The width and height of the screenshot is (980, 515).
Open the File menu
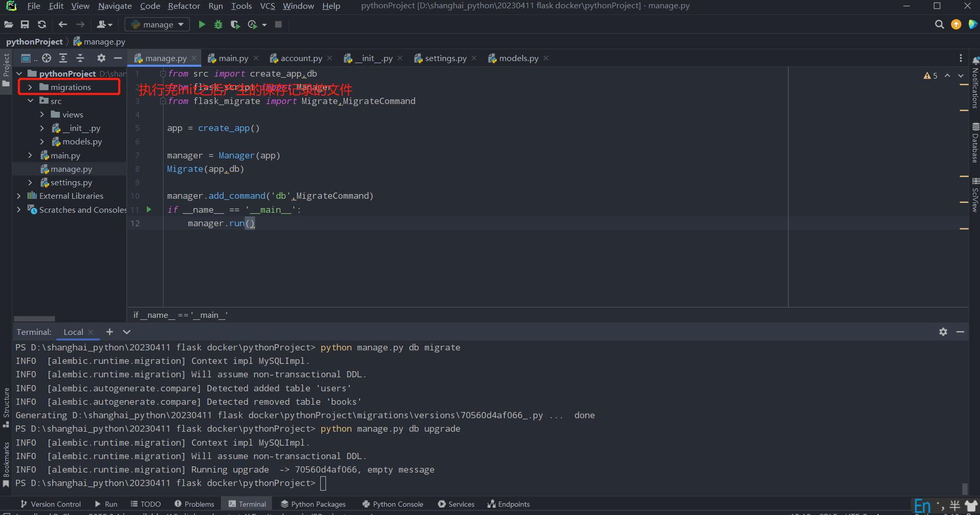(x=34, y=6)
